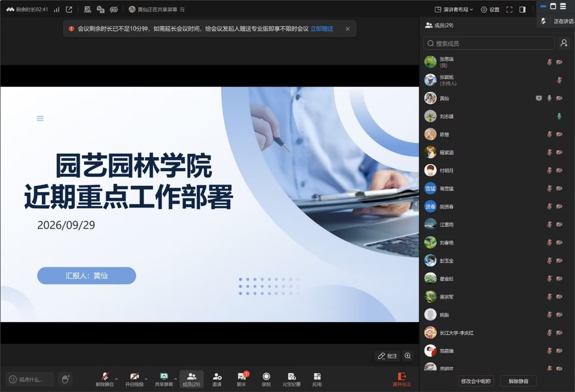The image size is (575, 392).
Task: Enter fullscreen with the top bar icon
Action: 509,10
